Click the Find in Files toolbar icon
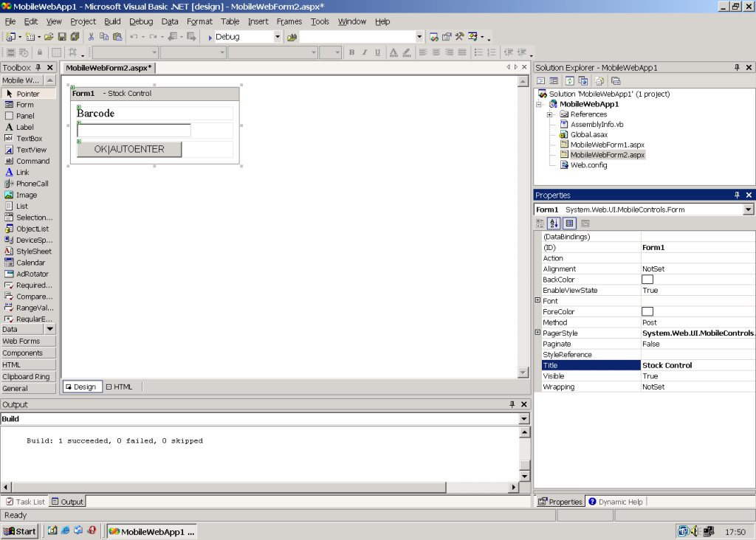The height and width of the screenshot is (540, 756). coord(292,37)
